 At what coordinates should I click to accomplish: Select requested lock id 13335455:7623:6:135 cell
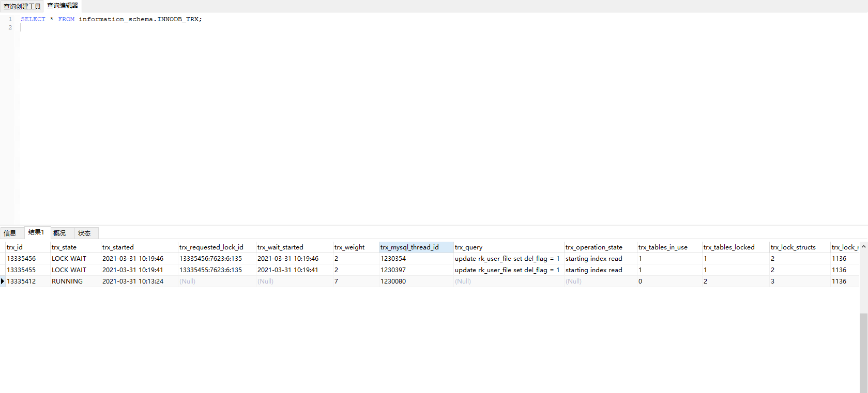coord(210,270)
